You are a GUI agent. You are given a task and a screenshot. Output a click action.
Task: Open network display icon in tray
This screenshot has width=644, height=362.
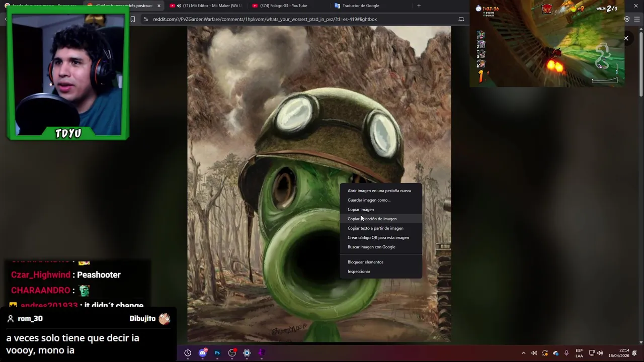point(592,353)
